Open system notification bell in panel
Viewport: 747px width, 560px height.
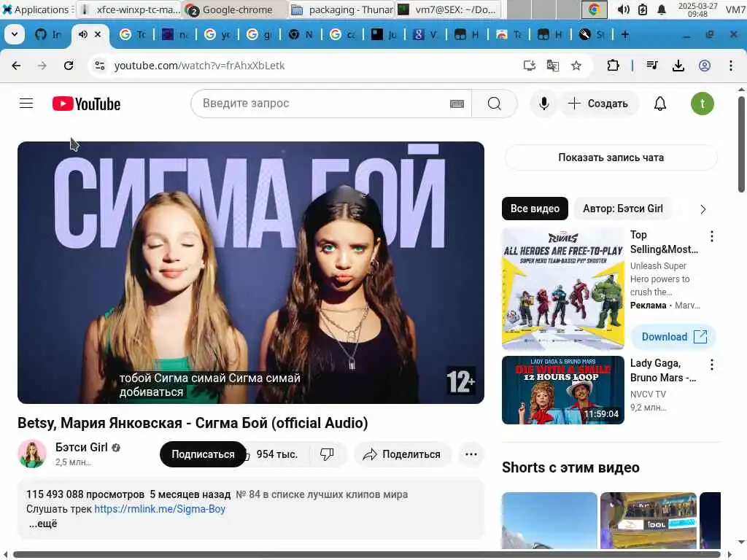point(661,9)
